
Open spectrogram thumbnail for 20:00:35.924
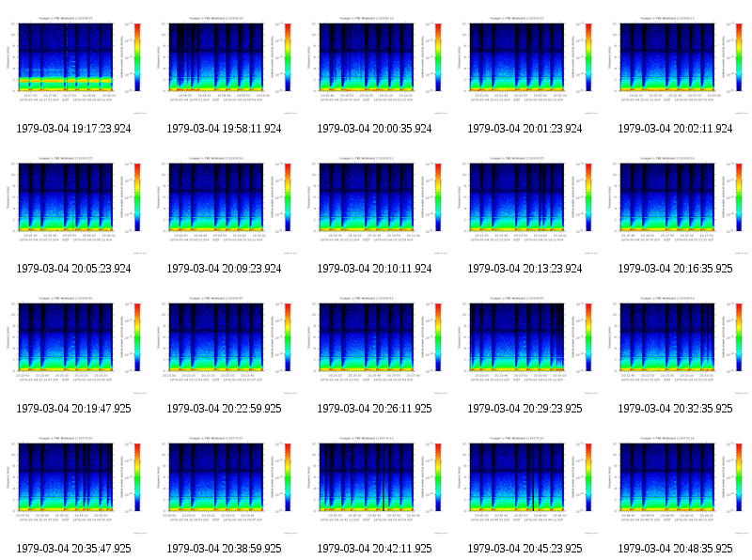(x=376, y=65)
